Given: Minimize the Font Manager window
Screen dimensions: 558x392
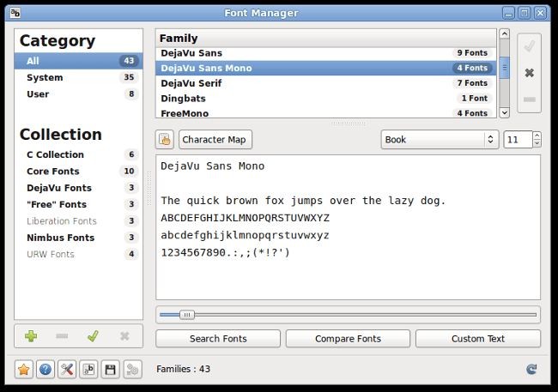Looking at the screenshot, I should pyautogui.click(x=508, y=14).
